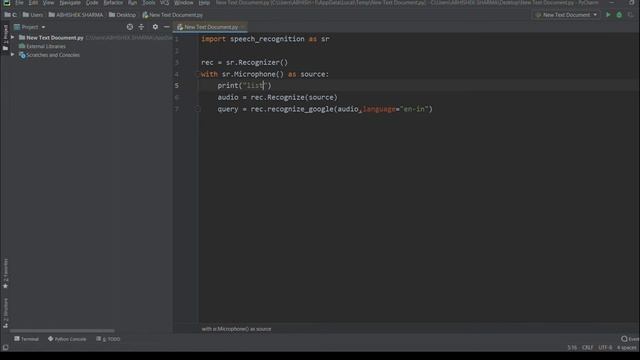Image resolution: width=640 pixels, height=360 pixels.
Task: Expand the New Text Document.py project node
Action: pos(13,38)
